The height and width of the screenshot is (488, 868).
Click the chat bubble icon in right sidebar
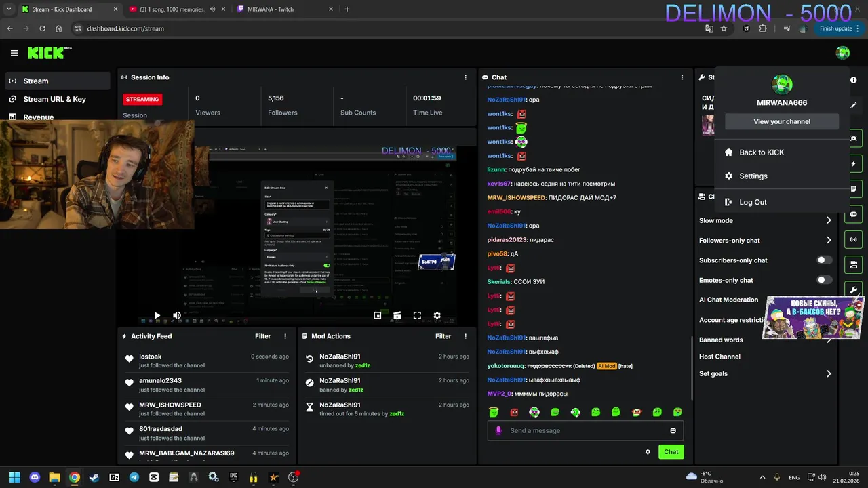(853, 214)
